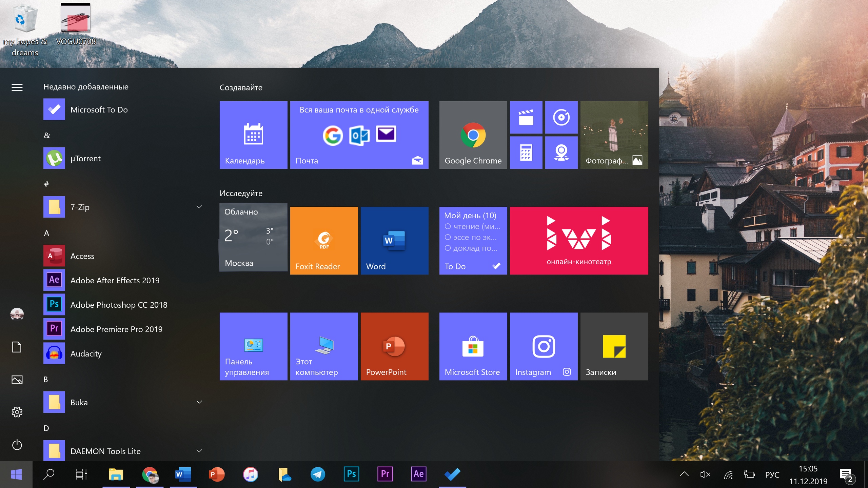
Task: Launch Adobe After Effects 2019 from list
Action: [x=124, y=280]
